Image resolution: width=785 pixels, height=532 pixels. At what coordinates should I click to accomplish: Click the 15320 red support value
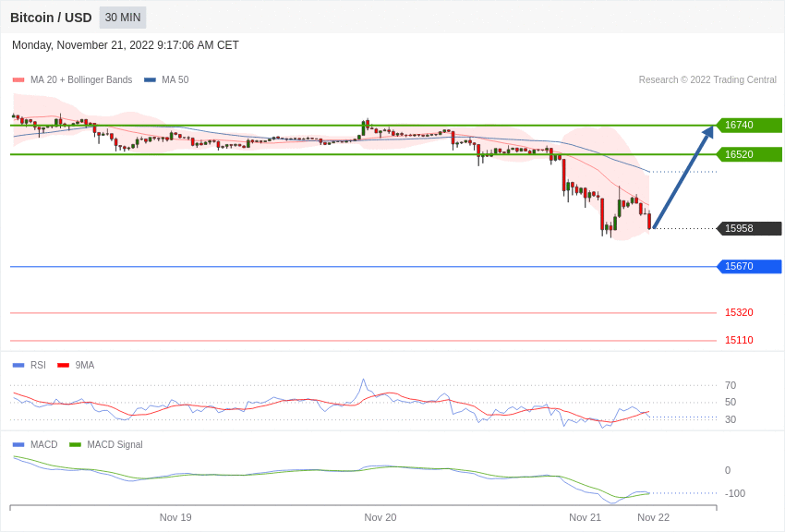[739, 313]
